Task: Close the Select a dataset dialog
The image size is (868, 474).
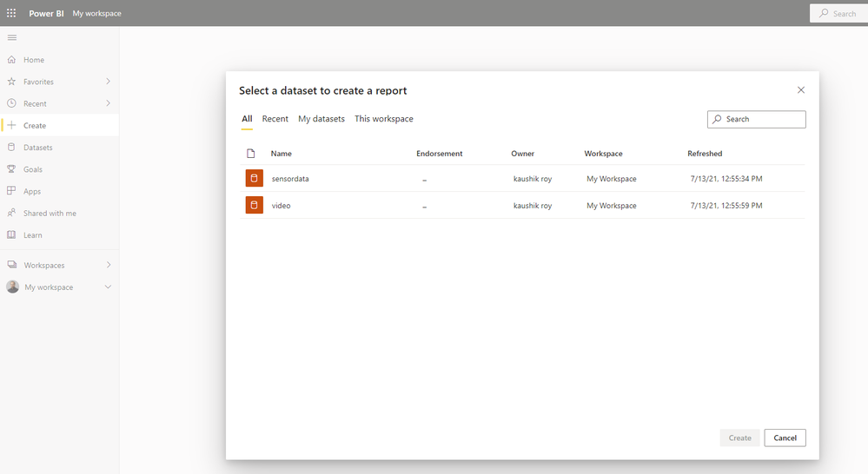Action: click(x=801, y=90)
